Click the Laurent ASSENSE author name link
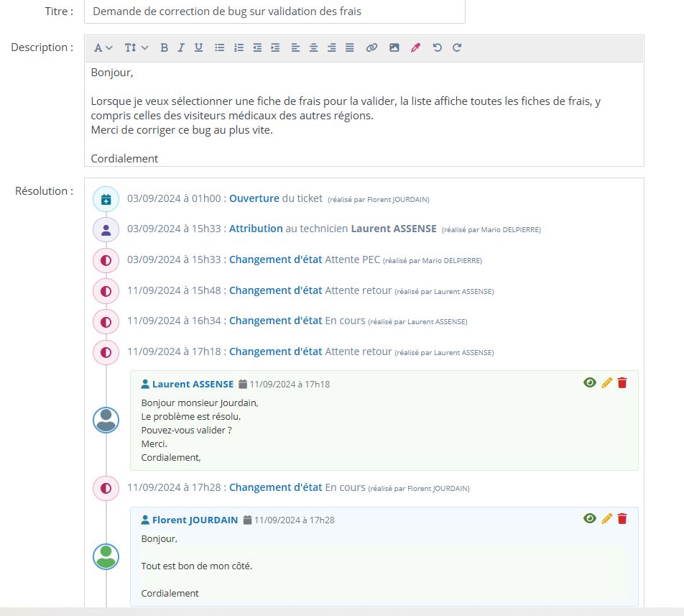The width and height of the screenshot is (684, 616). (193, 384)
